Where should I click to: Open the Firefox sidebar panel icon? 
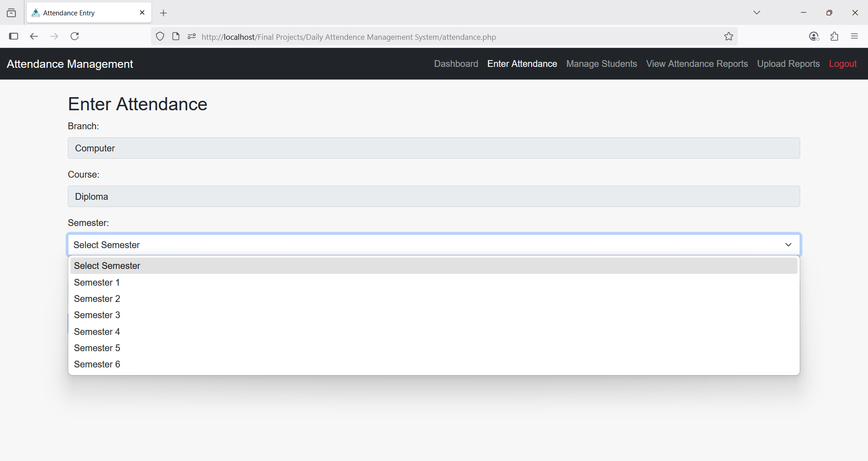point(14,36)
